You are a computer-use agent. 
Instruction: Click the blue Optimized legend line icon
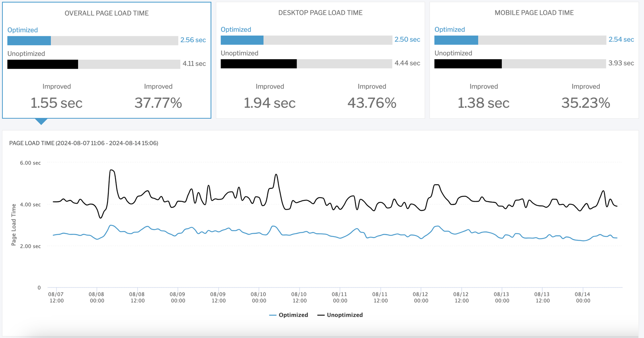(x=273, y=315)
